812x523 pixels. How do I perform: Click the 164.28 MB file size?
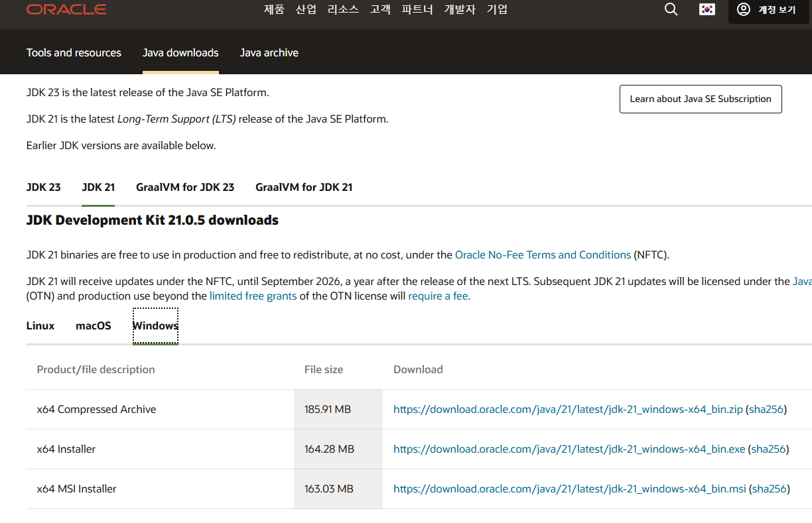pyautogui.click(x=329, y=449)
